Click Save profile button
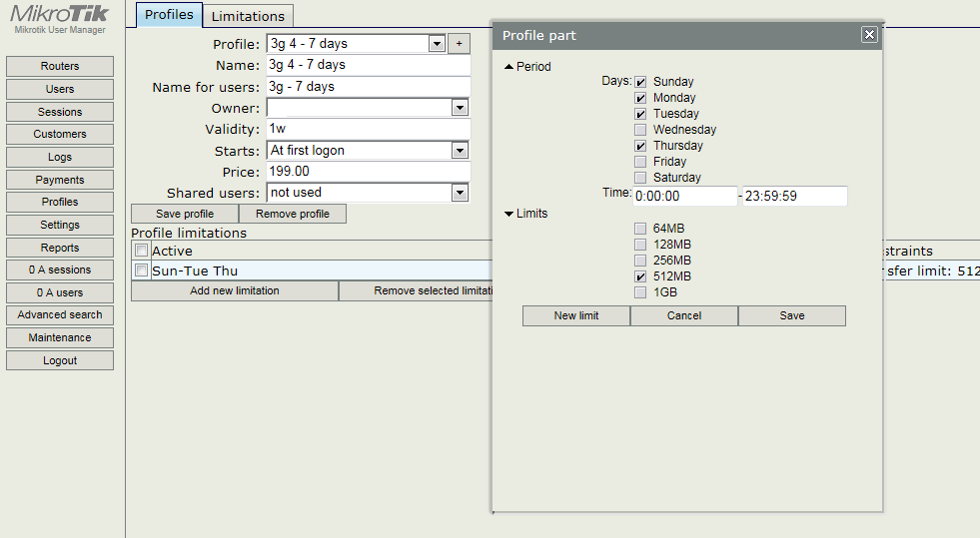980x538 pixels. point(185,214)
